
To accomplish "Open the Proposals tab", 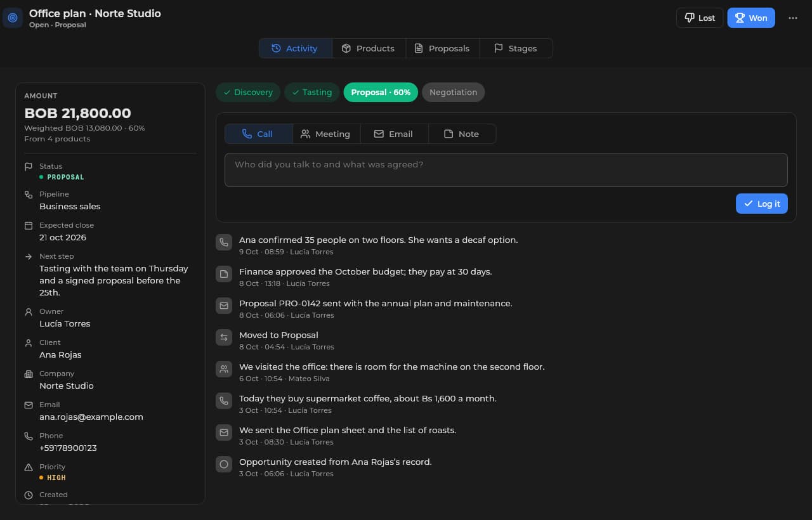I will (442, 48).
